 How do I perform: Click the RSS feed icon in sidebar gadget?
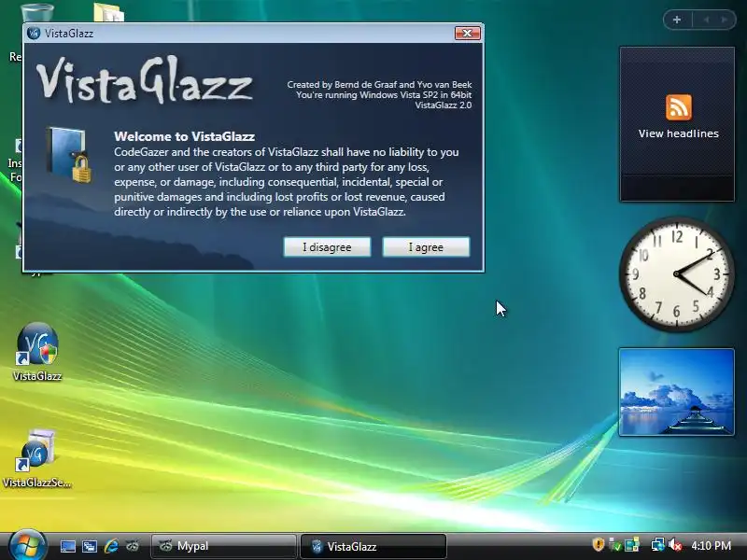tap(679, 107)
